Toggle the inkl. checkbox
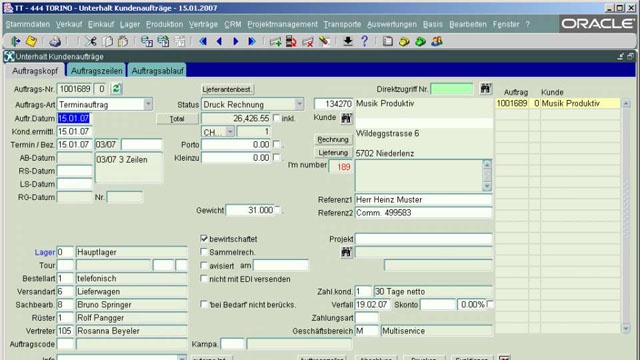Screen dimensions: 640x360 click(x=277, y=118)
